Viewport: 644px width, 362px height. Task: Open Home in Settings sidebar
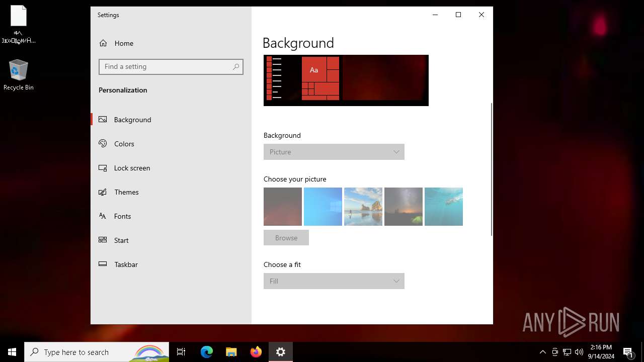[x=171, y=43]
